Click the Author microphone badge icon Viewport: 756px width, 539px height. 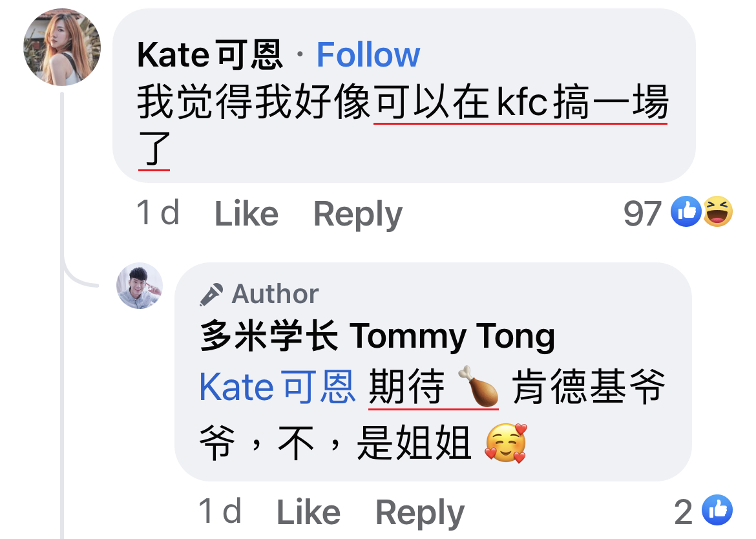coord(211,295)
